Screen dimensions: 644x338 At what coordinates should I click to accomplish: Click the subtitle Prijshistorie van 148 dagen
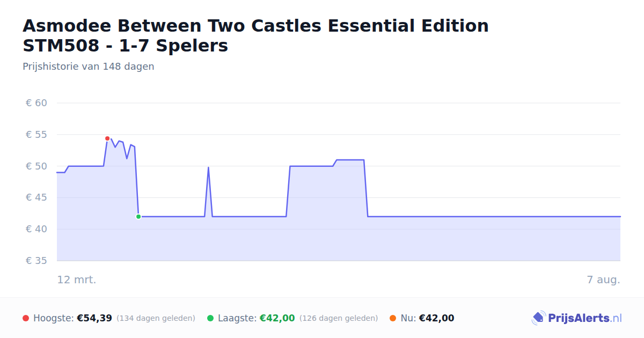point(89,67)
